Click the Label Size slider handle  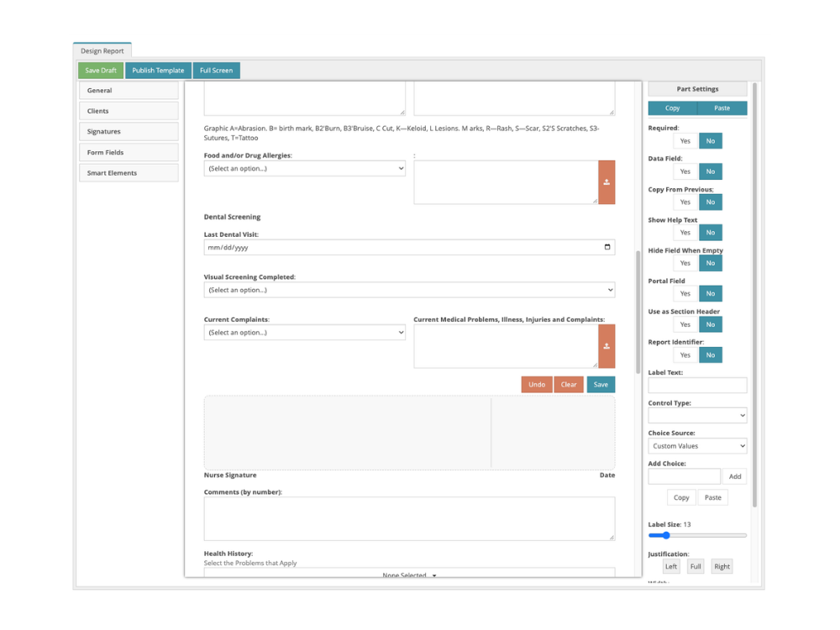pos(666,535)
